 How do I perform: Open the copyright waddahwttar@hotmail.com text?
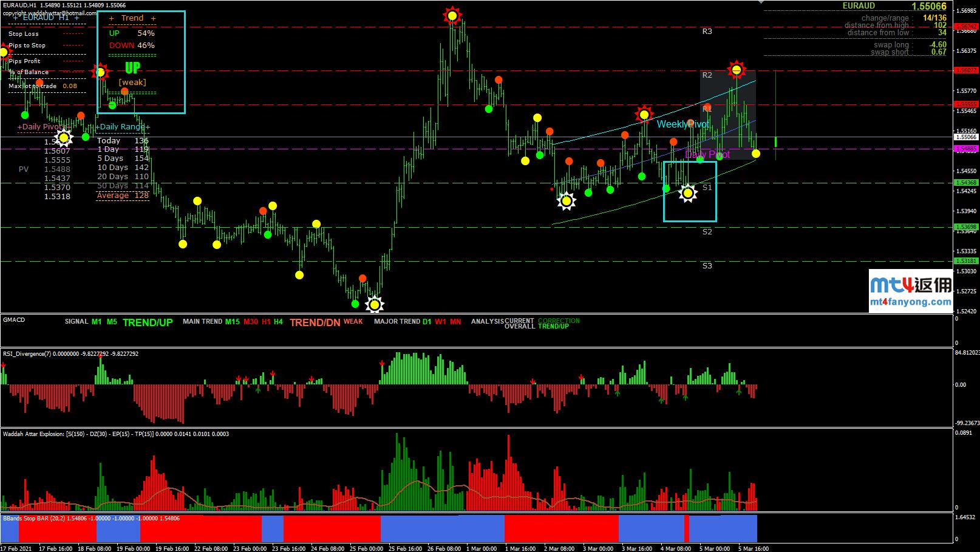point(49,13)
